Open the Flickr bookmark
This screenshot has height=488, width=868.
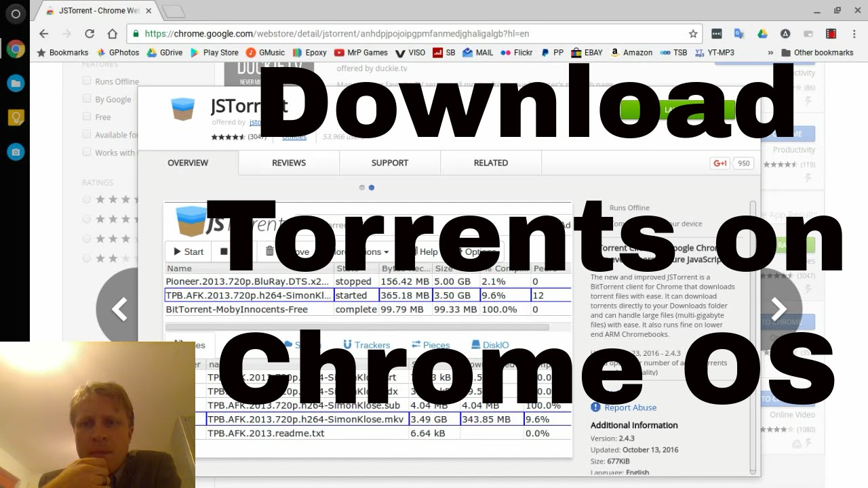pyautogui.click(x=517, y=52)
